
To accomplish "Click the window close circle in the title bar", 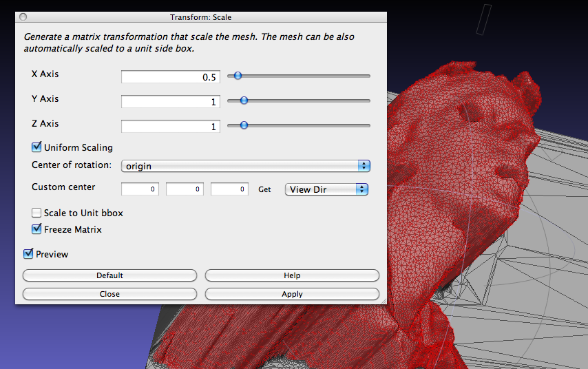I will tap(23, 17).
